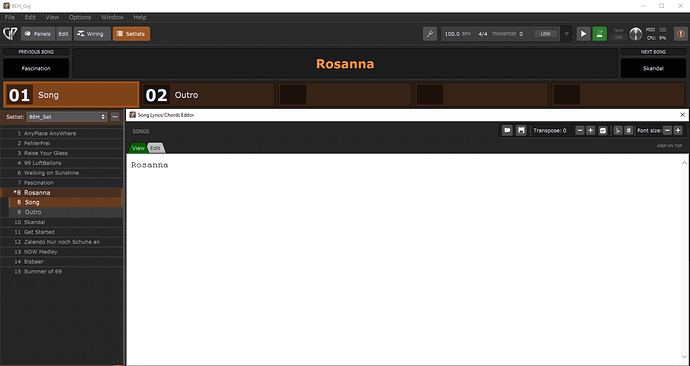Viewport: 690px width, 366px height.
Task: Select Get Started song
Action: (62, 232)
